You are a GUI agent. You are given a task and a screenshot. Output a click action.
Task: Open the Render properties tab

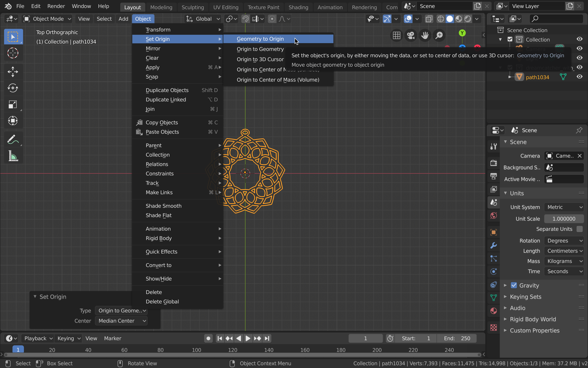pyautogui.click(x=493, y=163)
